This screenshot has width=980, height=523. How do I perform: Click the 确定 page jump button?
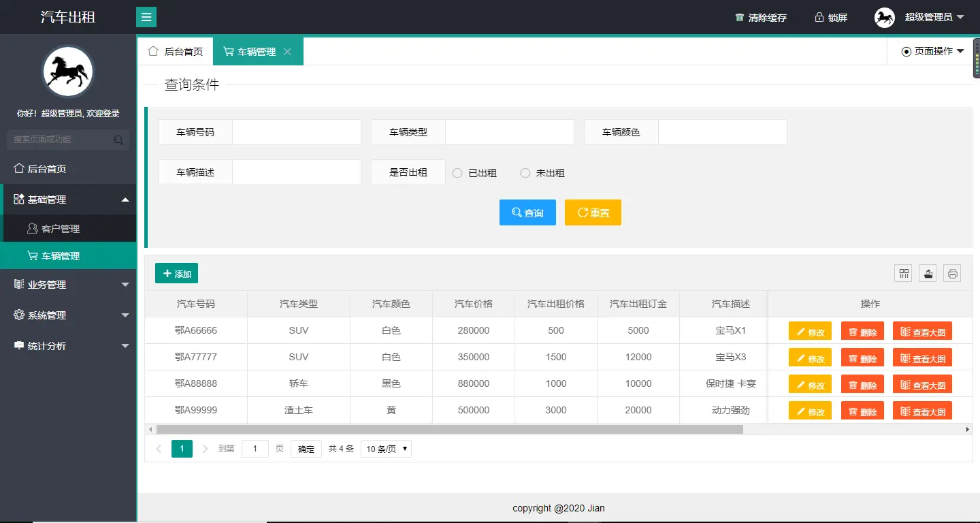click(x=306, y=449)
